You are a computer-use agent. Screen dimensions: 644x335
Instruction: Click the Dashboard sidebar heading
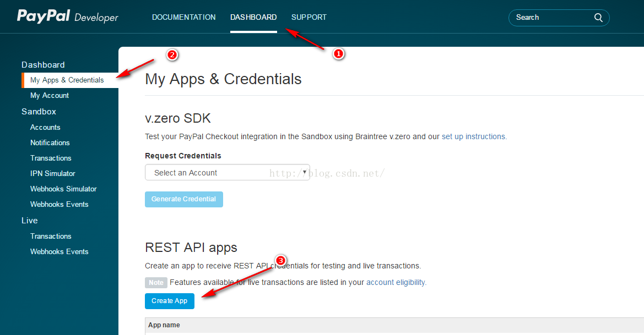tap(43, 65)
